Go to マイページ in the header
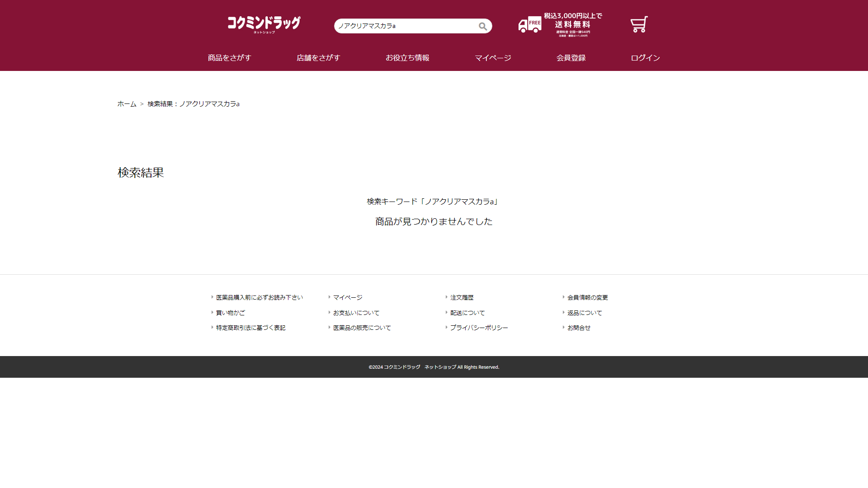The width and height of the screenshot is (868, 488). coord(493,58)
